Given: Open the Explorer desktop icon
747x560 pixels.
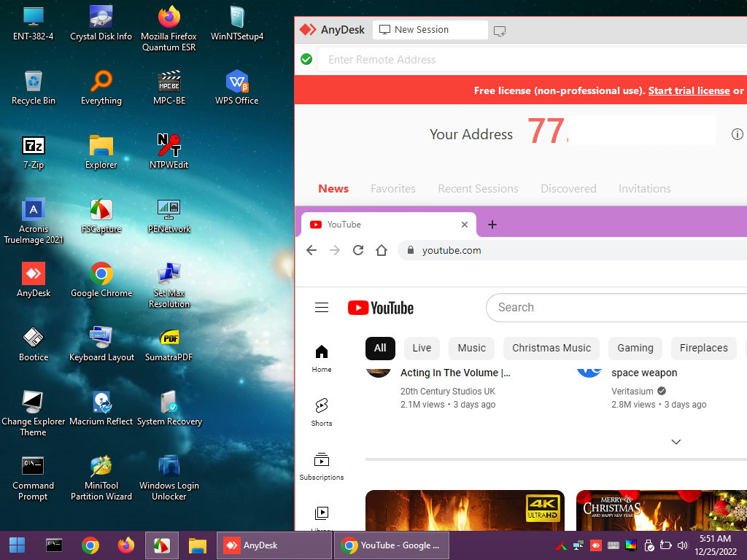Looking at the screenshot, I should [x=101, y=152].
